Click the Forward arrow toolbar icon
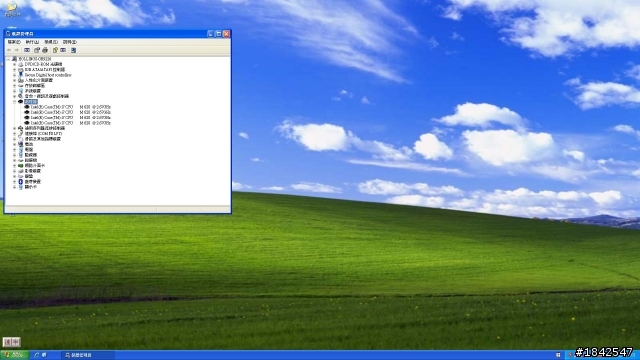This screenshot has width=640, height=360. pyautogui.click(x=17, y=50)
